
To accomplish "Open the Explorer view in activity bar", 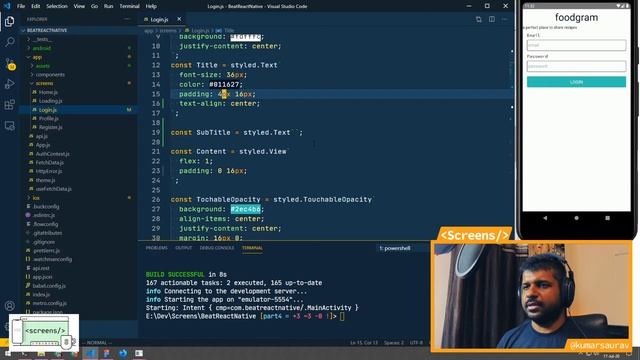I will coord(9,21).
